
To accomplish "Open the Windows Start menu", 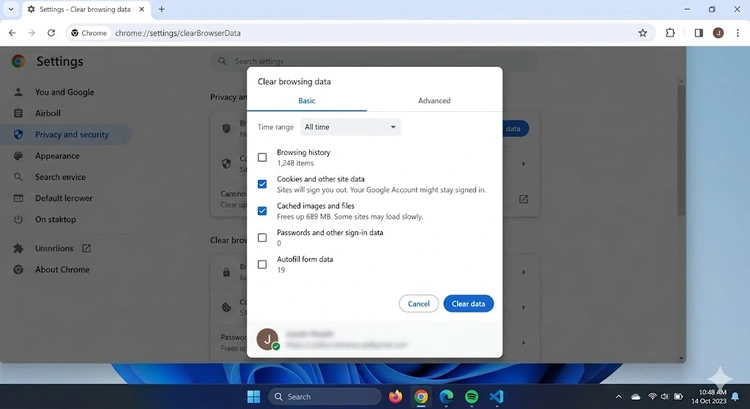I will click(x=254, y=397).
